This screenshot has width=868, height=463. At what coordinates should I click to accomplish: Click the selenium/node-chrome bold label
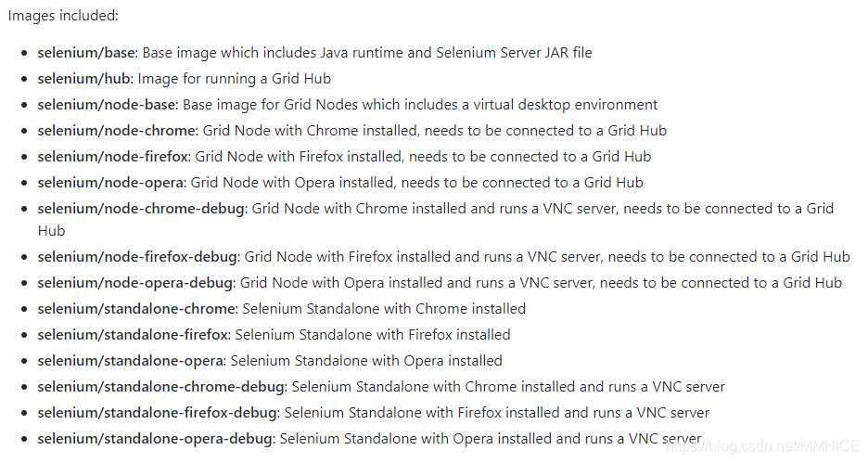pos(117,131)
